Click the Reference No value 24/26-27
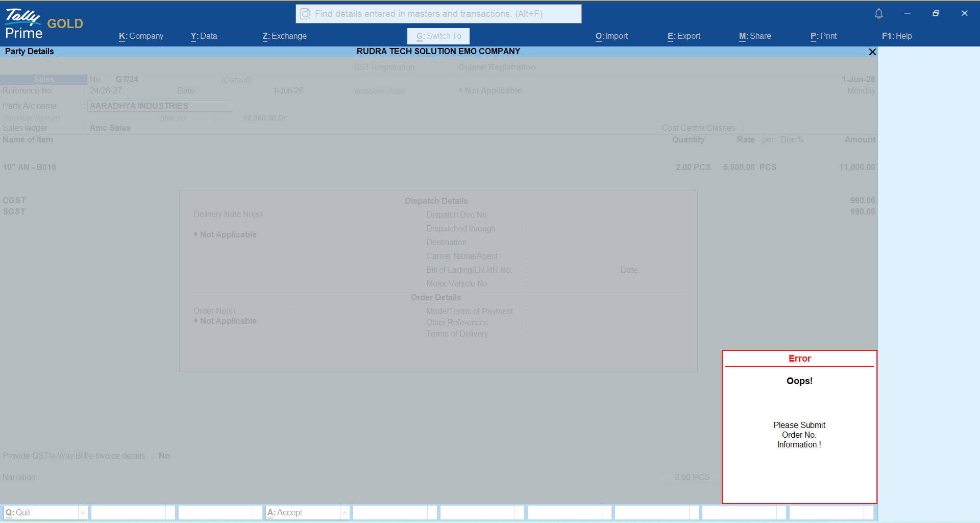Image resolution: width=980 pixels, height=523 pixels. 106,91
